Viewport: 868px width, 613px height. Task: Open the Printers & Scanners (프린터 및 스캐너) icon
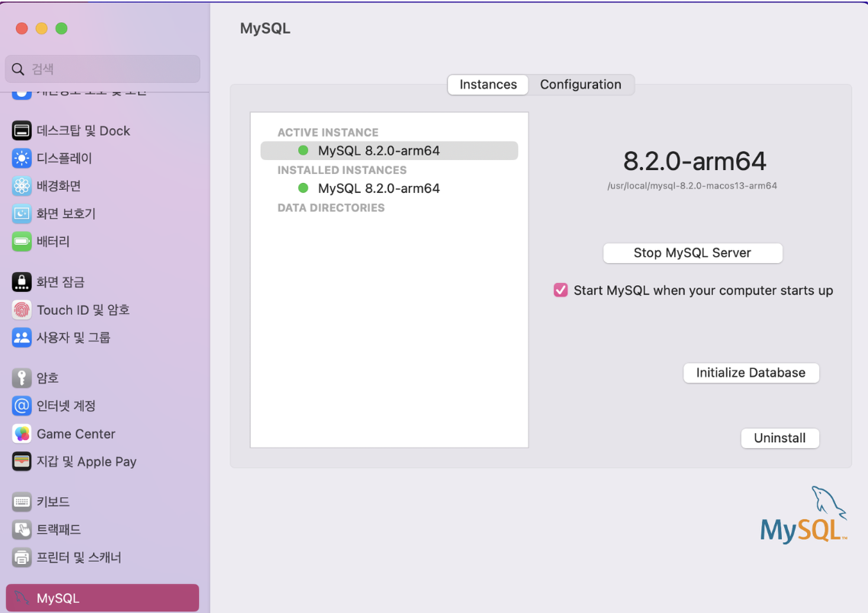pyautogui.click(x=21, y=557)
